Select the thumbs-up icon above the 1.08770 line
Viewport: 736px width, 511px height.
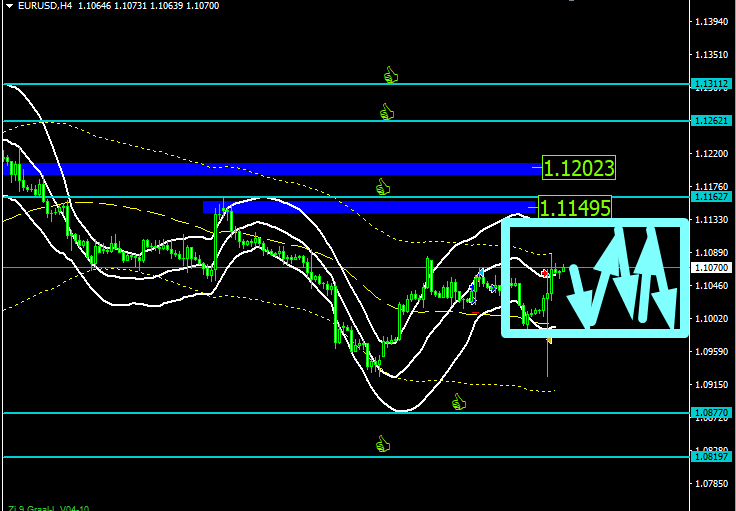[x=459, y=402]
